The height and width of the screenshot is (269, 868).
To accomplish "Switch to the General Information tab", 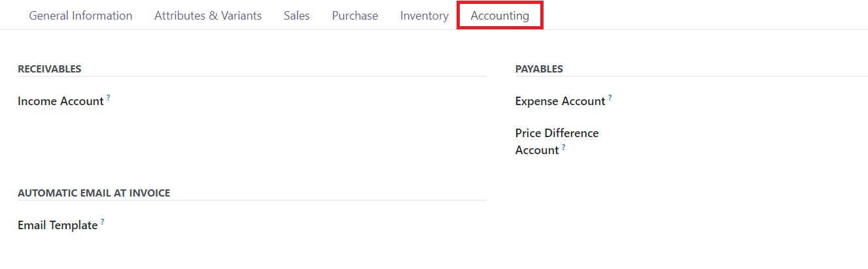I will pyautogui.click(x=80, y=16).
